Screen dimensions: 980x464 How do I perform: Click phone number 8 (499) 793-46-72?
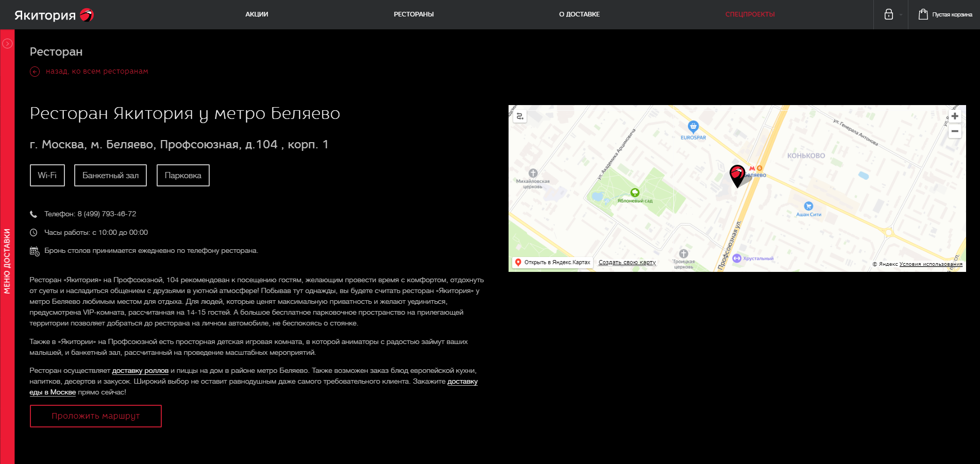(107, 214)
